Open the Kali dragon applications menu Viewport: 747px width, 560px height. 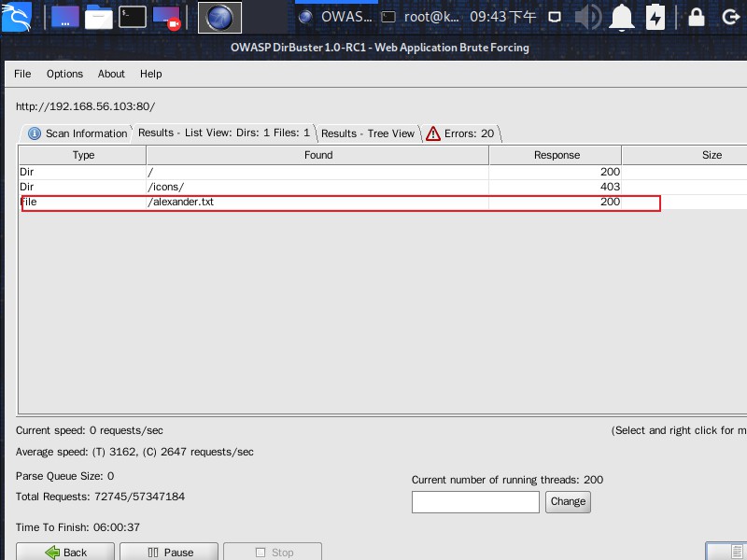click(x=17, y=17)
